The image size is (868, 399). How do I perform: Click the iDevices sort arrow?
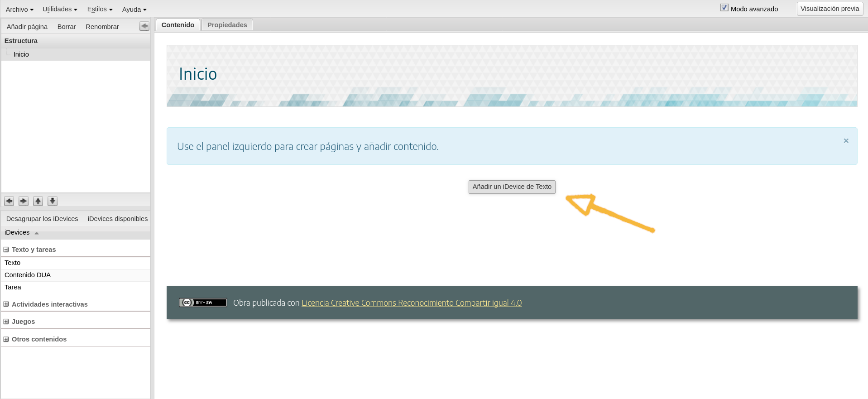37,233
